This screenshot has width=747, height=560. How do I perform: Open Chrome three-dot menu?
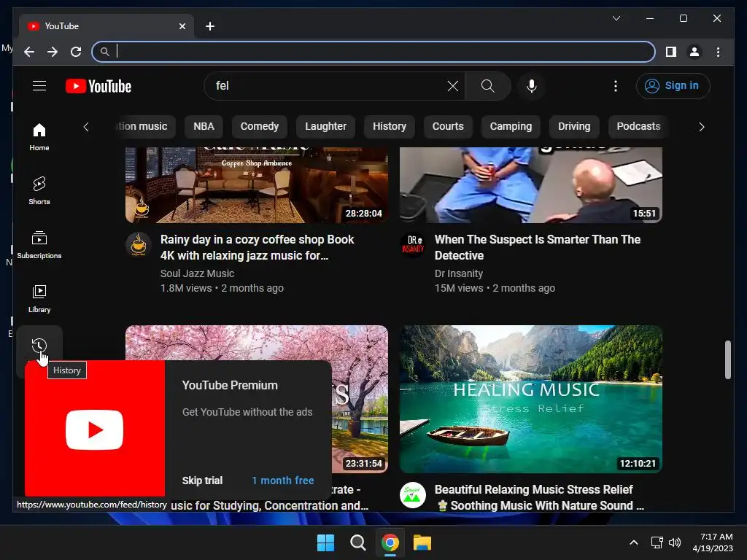click(x=718, y=52)
